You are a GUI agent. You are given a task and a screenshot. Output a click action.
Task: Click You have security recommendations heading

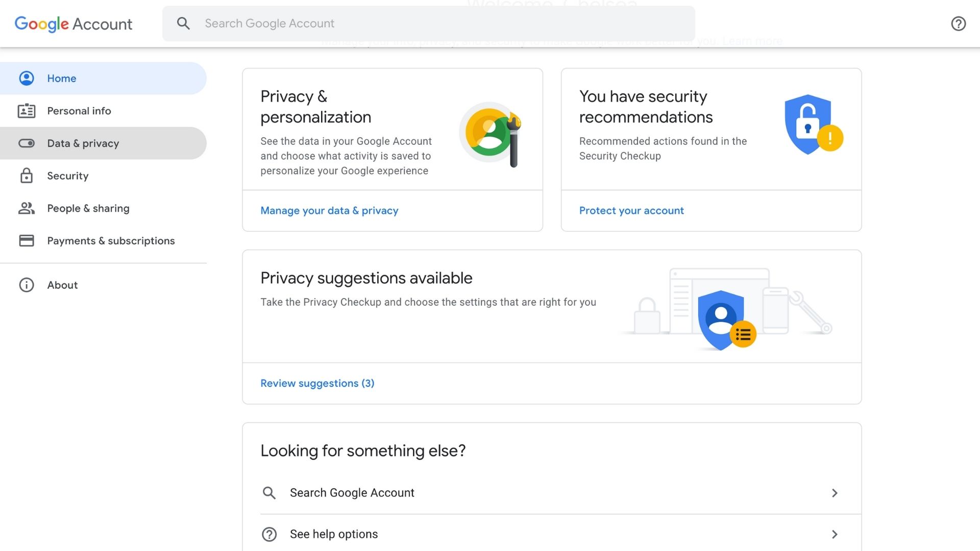point(646,107)
